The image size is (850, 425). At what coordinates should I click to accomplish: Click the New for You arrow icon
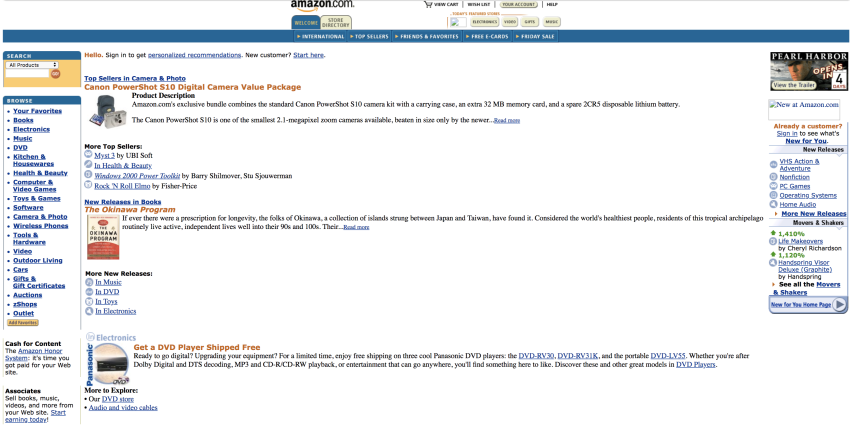pos(839,305)
